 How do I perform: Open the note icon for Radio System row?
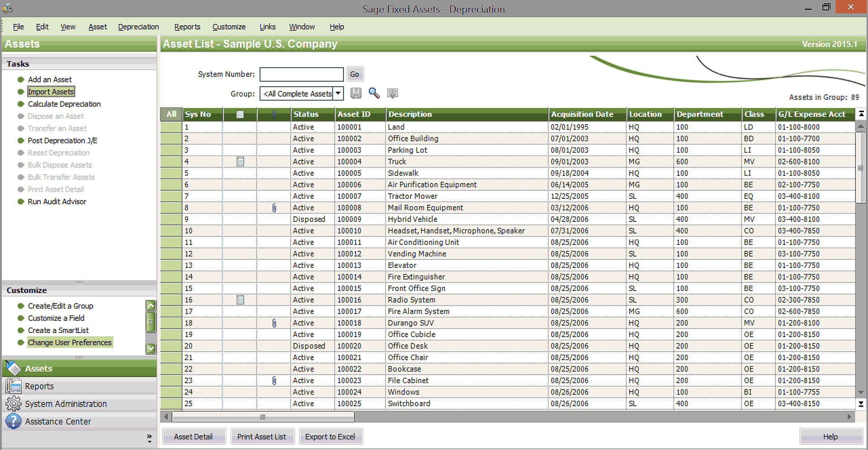pyautogui.click(x=241, y=300)
